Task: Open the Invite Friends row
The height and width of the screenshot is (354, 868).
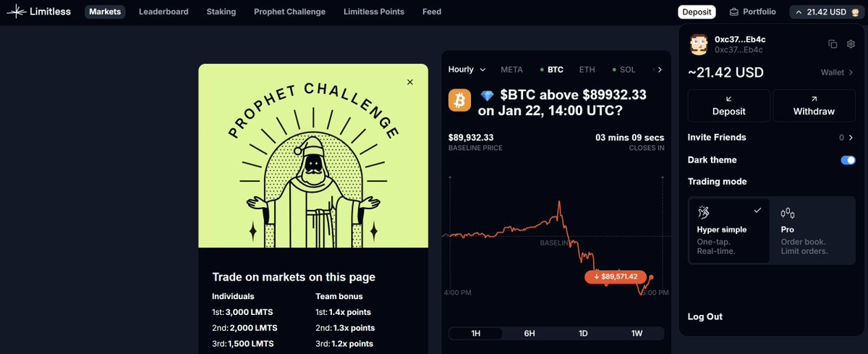Action: 771,138
